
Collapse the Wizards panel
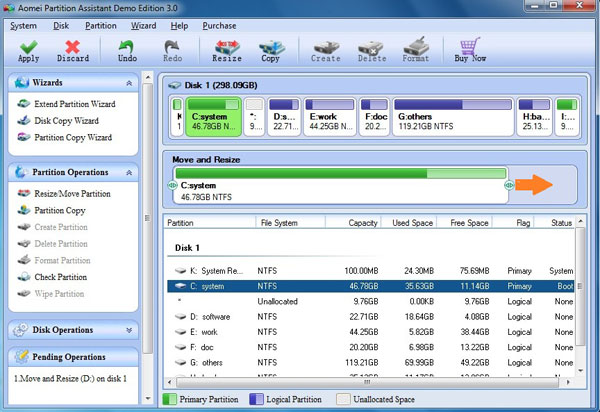coord(129,83)
